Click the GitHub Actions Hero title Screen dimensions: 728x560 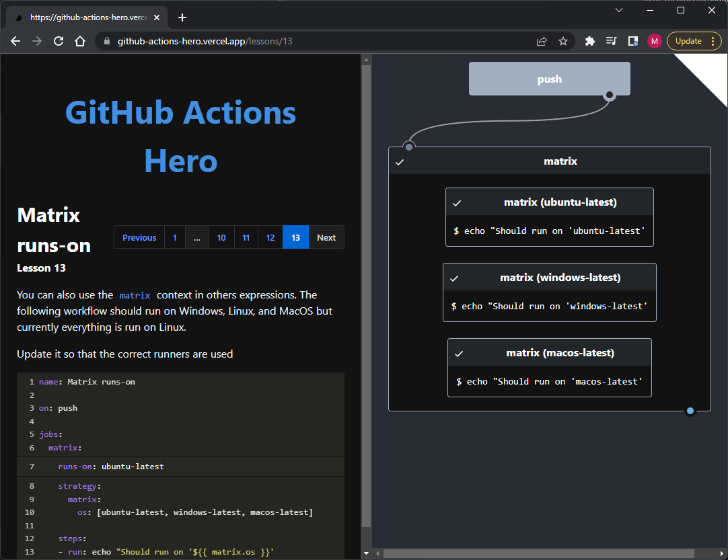click(x=180, y=137)
